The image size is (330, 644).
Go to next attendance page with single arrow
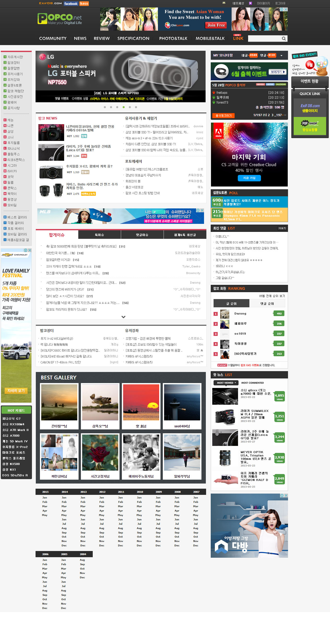click(283, 115)
